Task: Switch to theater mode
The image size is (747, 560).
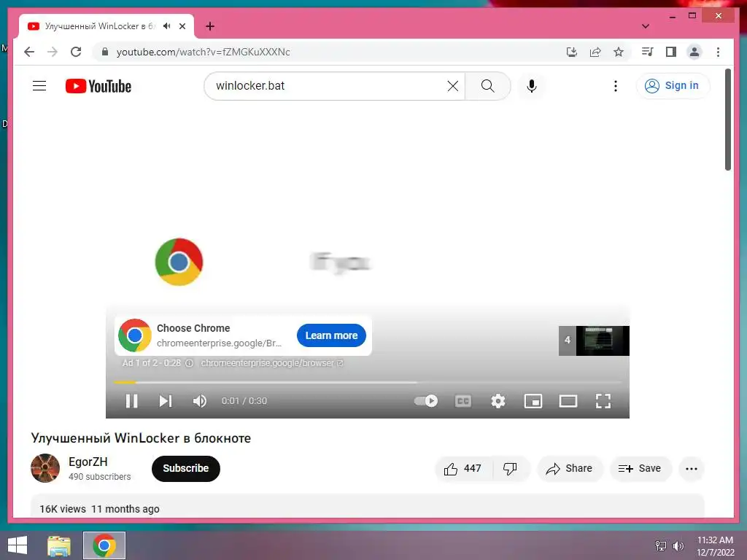Action: tap(568, 401)
